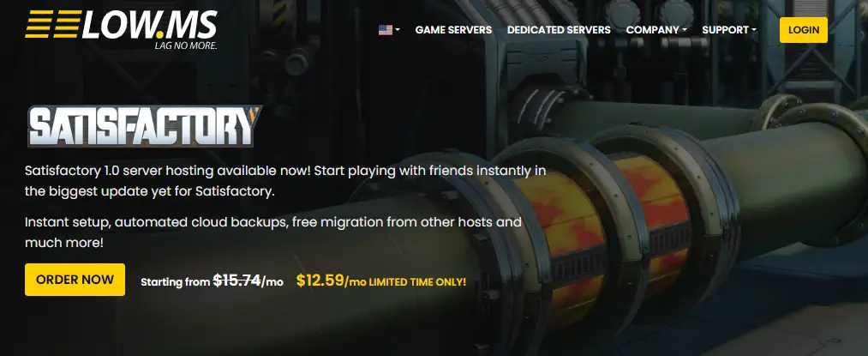Expand the arrow next to Company
The image size is (868, 356).
[x=685, y=30]
